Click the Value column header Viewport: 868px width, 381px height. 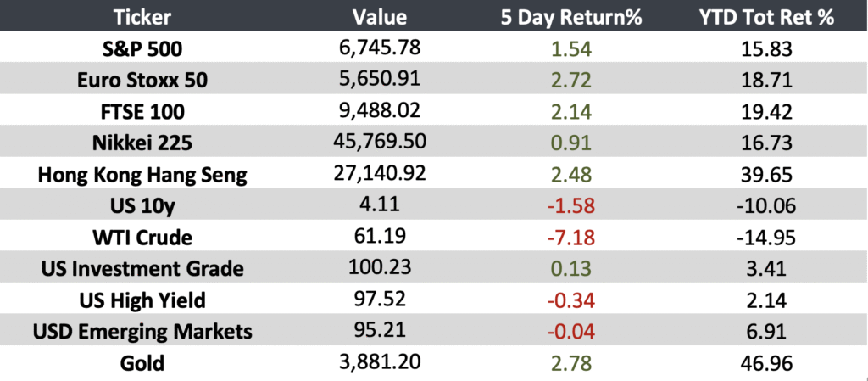380,17
